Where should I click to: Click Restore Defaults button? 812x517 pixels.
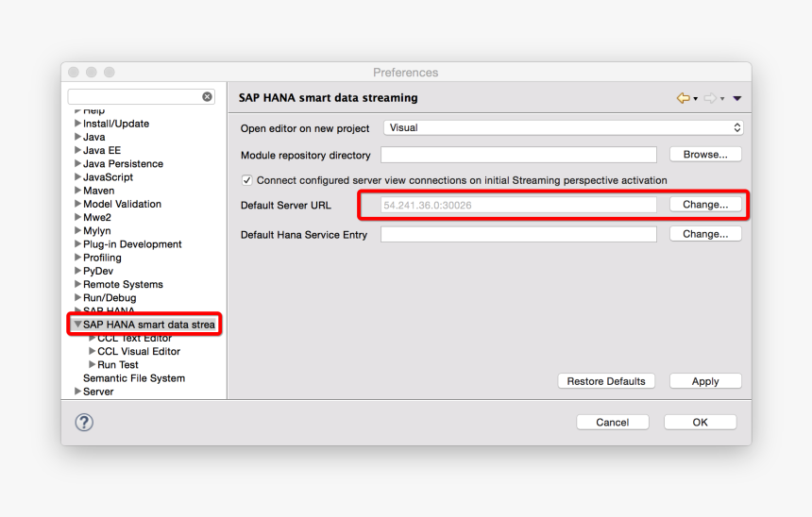tap(606, 381)
